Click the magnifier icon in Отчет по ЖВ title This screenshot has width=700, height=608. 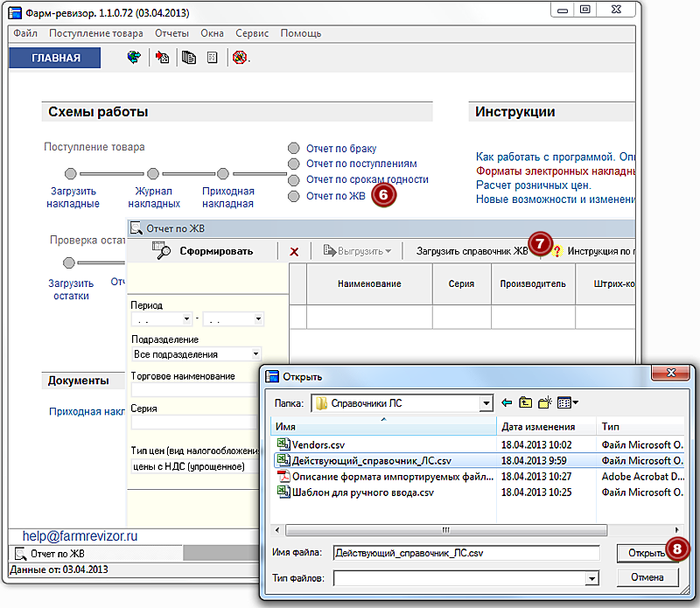136,228
